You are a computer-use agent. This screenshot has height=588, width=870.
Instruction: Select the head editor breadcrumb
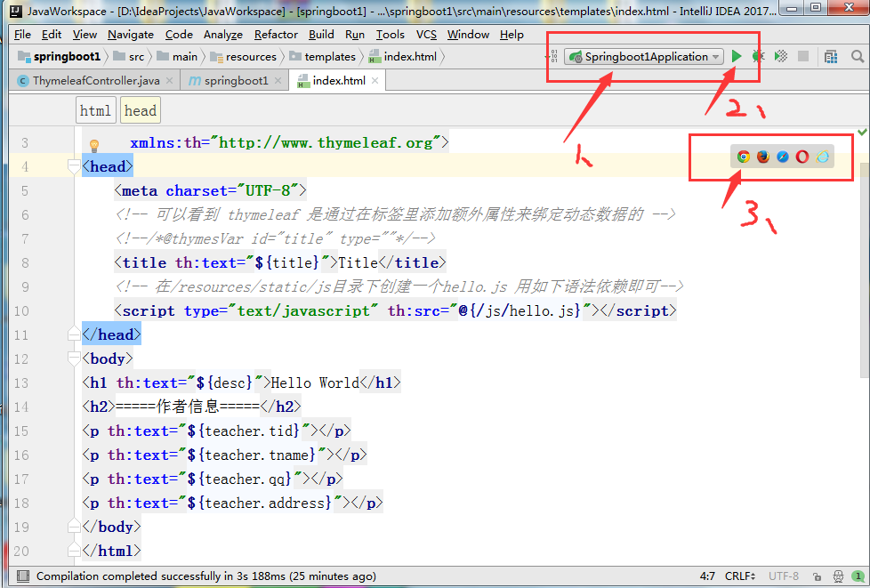coord(141,110)
